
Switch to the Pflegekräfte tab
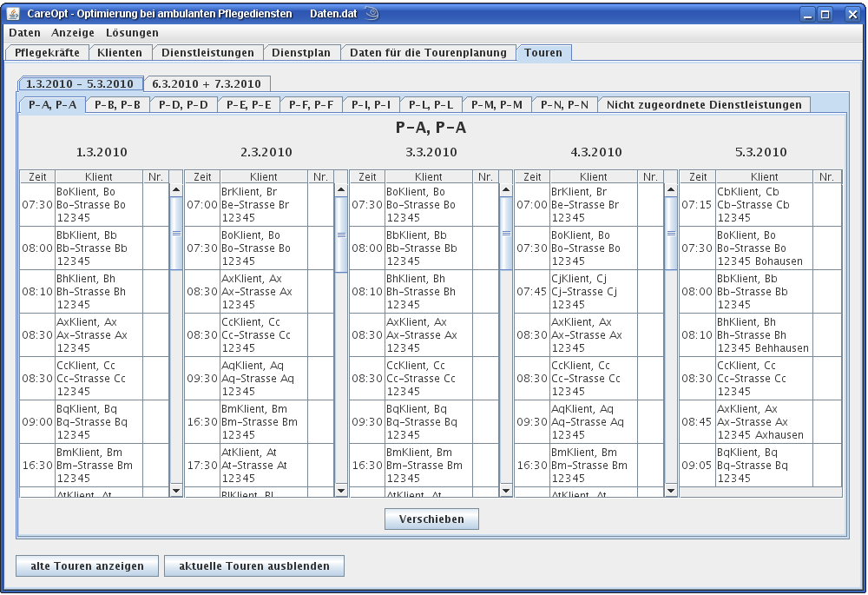pyautogui.click(x=47, y=53)
